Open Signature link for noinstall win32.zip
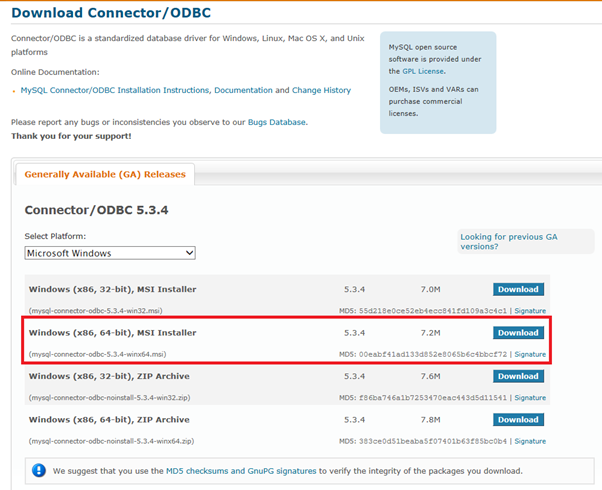Screen dimensions: 602x490 530,397
